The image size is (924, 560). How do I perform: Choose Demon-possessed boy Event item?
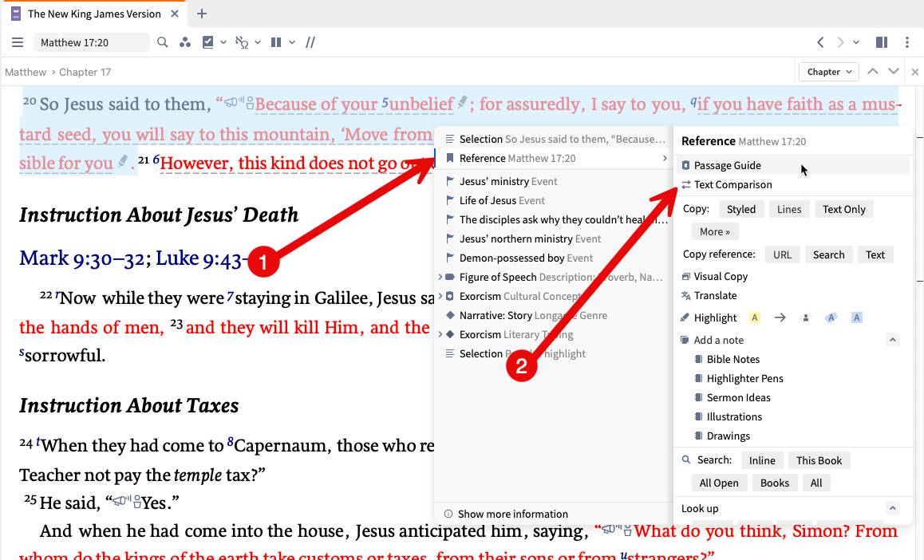(x=554, y=258)
